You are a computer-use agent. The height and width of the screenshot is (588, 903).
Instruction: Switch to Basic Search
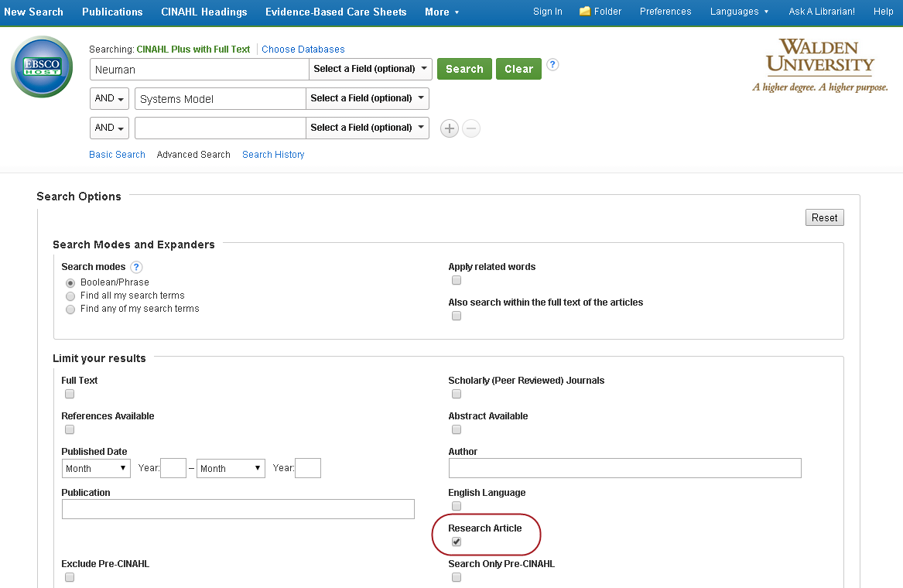[x=117, y=154]
